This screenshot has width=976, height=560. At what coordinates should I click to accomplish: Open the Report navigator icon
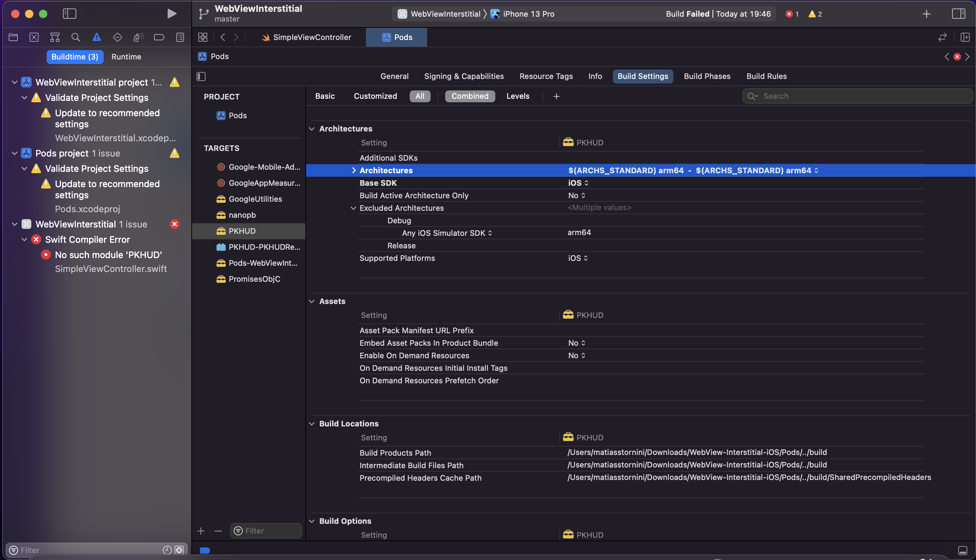180,37
